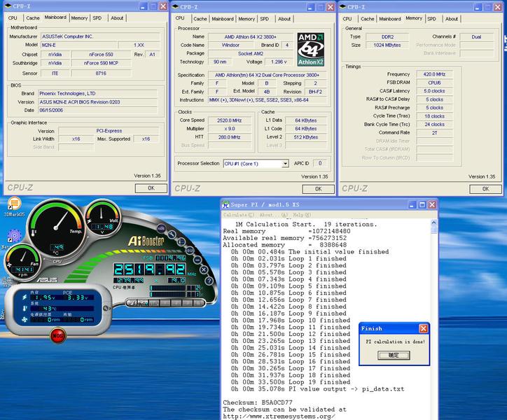Open AiBooster settings wrench icon
The height and width of the screenshot is (420, 507).
pyautogui.click(x=172, y=234)
